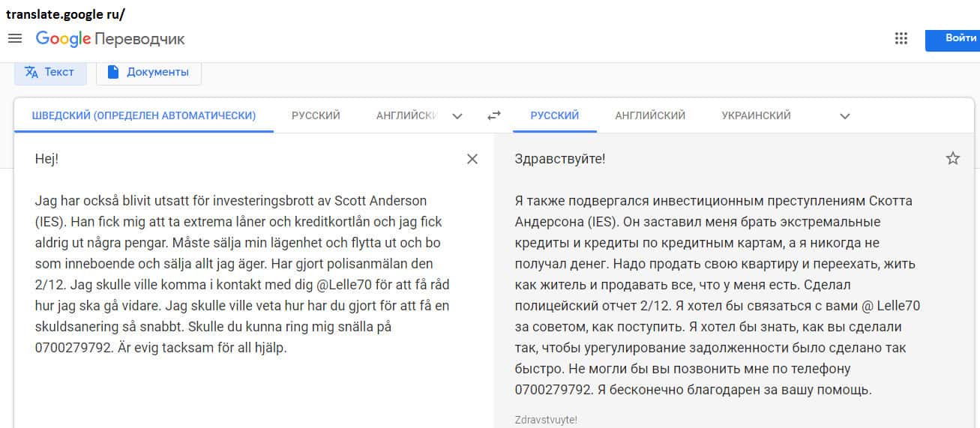
Task: Expand the target language list
Action: (x=845, y=116)
